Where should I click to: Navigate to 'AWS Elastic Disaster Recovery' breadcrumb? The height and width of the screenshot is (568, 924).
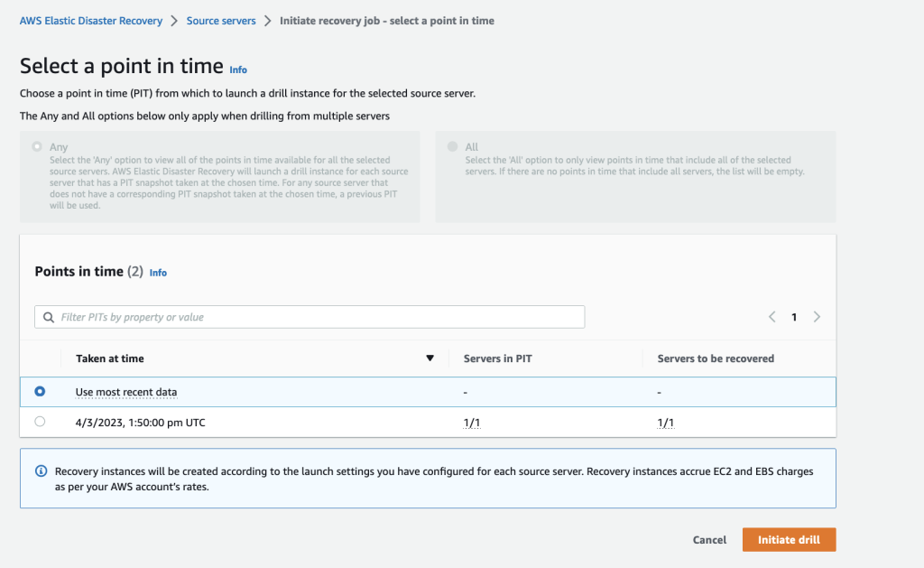(90, 20)
